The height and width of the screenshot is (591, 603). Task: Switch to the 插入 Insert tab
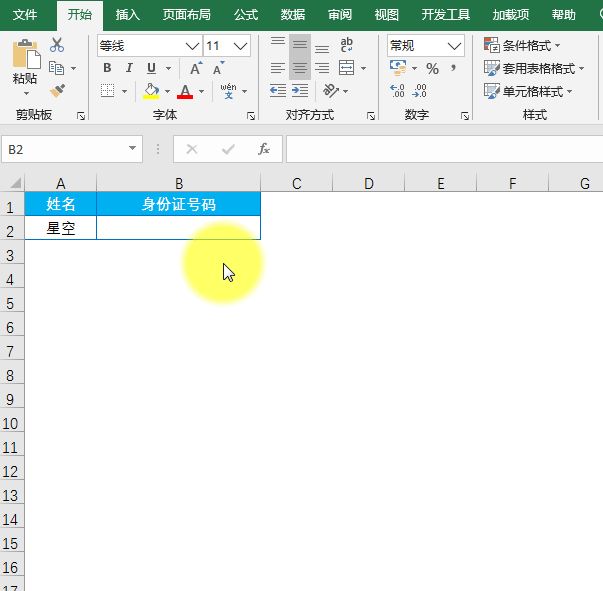[x=127, y=15]
